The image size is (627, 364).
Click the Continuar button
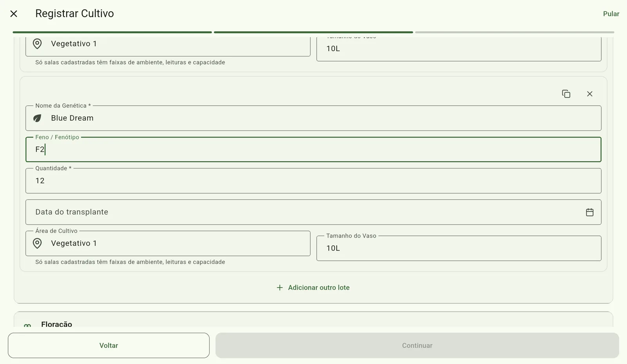[417, 346]
